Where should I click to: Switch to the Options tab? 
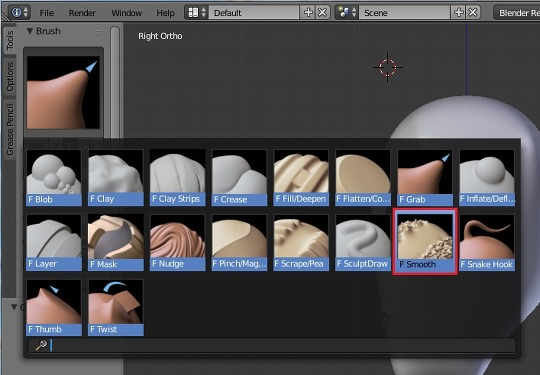click(10, 77)
